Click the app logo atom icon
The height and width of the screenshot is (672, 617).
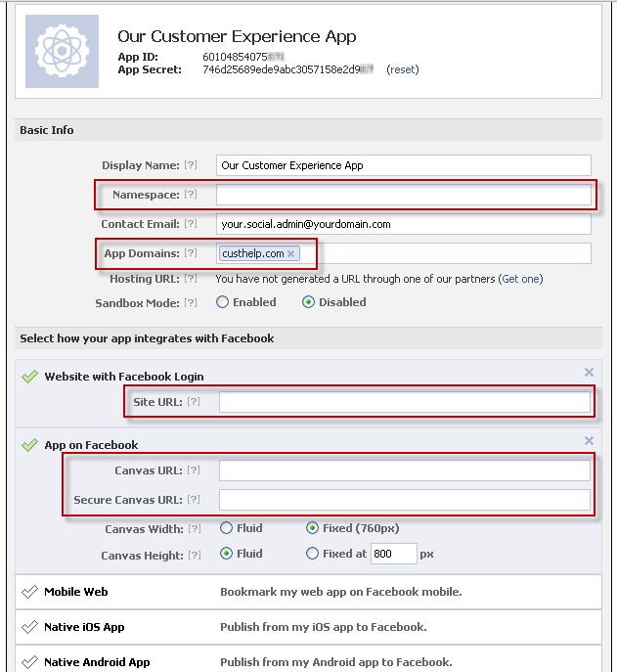click(62, 51)
